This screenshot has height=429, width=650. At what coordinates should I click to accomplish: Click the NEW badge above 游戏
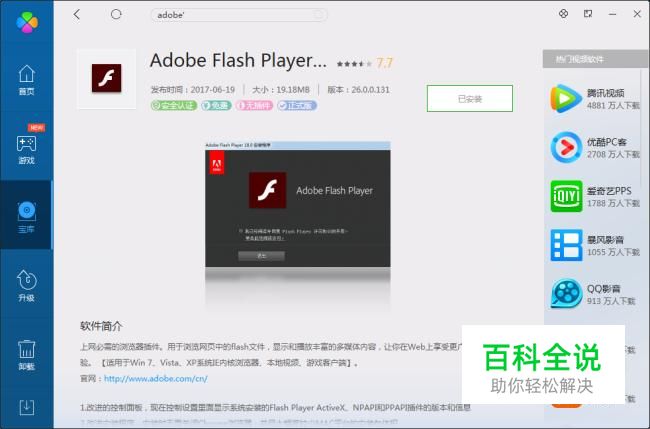point(36,127)
